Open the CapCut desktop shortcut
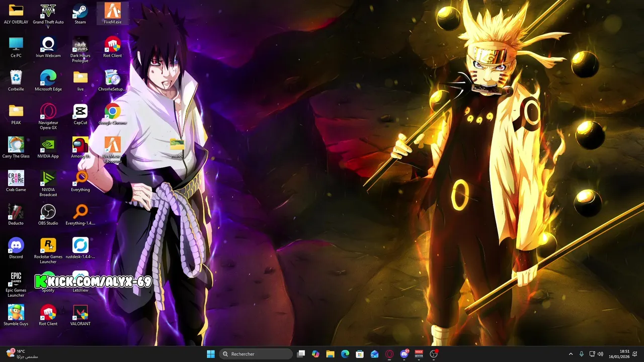Image resolution: width=644 pixels, height=362 pixels. (80, 114)
